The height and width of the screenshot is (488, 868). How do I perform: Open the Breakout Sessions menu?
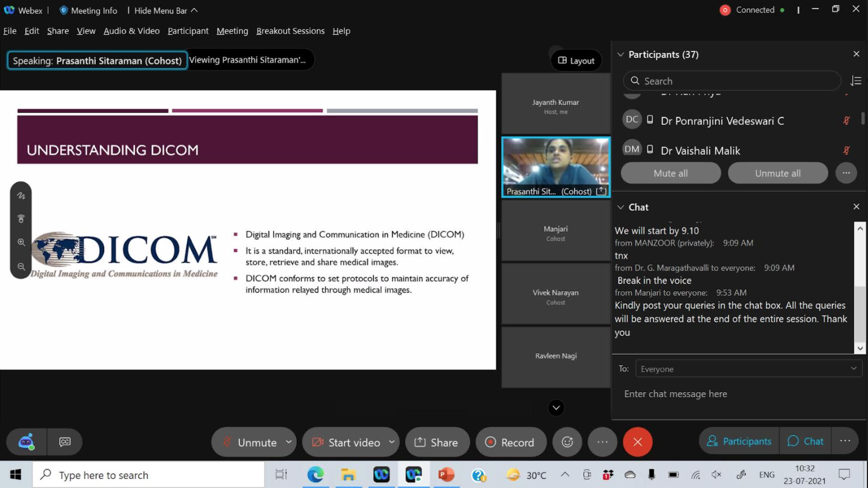pyautogui.click(x=290, y=31)
